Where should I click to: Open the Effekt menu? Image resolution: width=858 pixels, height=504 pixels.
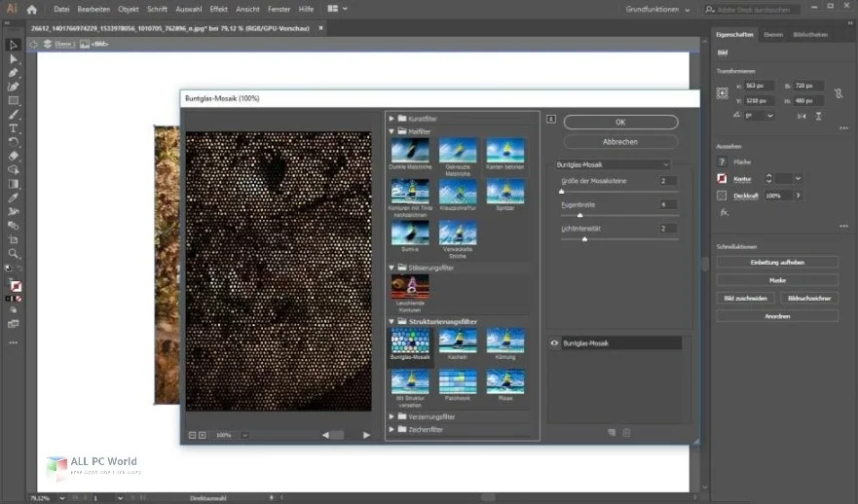218,9
